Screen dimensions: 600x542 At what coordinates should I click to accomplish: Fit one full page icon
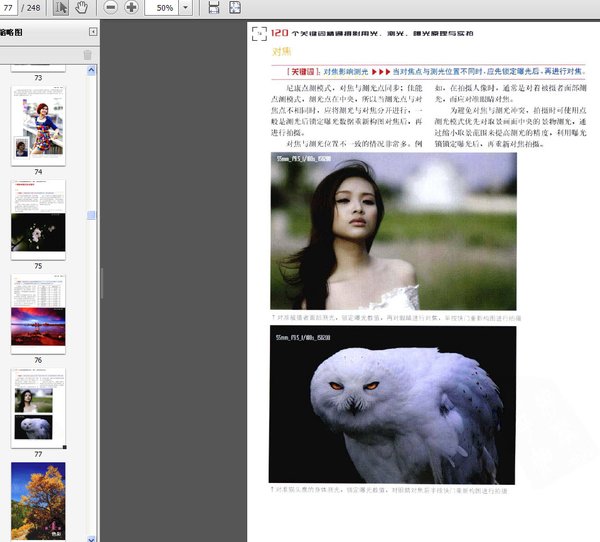tap(235, 8)
